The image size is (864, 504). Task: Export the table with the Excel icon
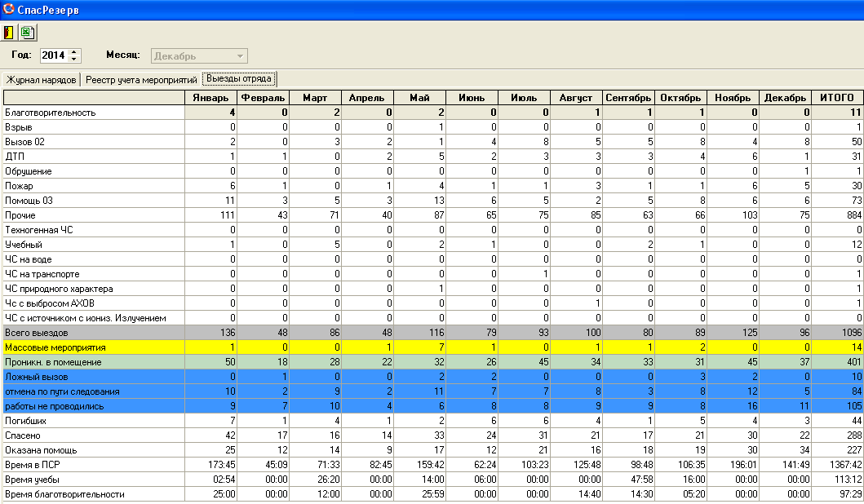click(27, 33)
